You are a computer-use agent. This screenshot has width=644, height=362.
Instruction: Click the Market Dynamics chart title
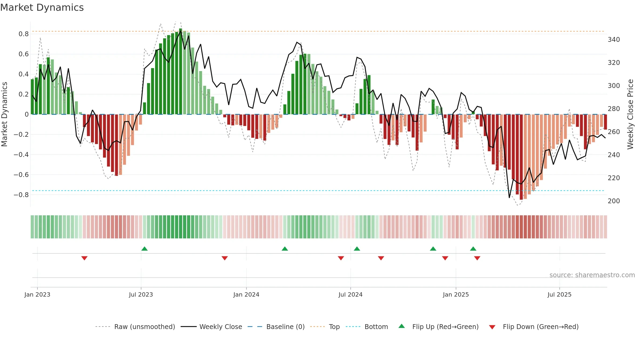(42, 8)
